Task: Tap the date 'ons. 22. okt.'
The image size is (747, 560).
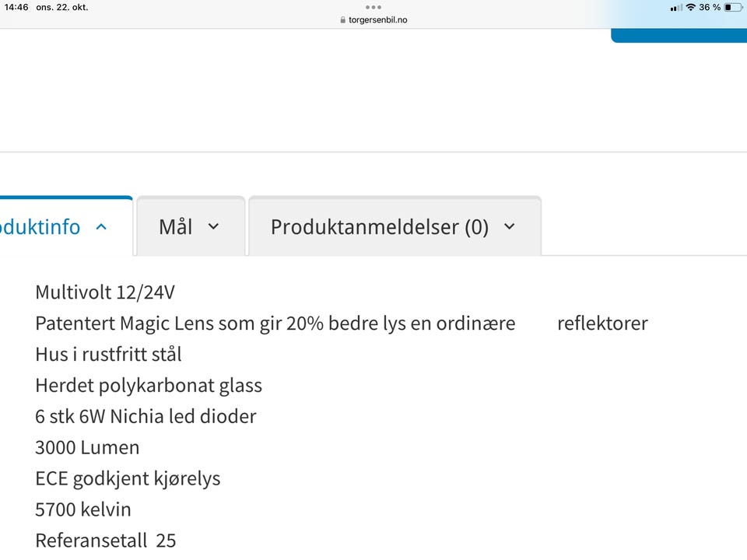Action: (x=62, y=7)
